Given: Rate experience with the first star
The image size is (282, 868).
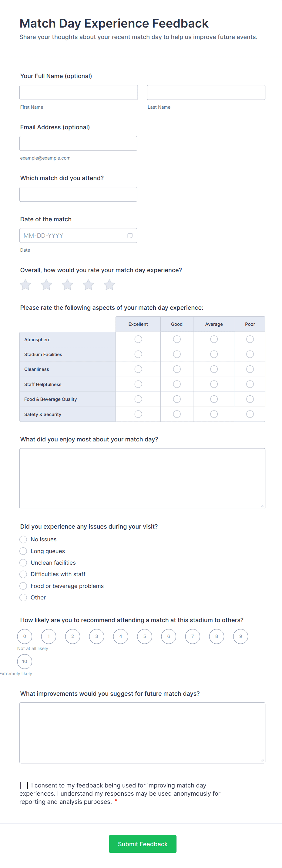Looking at the screenshot, I should [x=25, y=285].
